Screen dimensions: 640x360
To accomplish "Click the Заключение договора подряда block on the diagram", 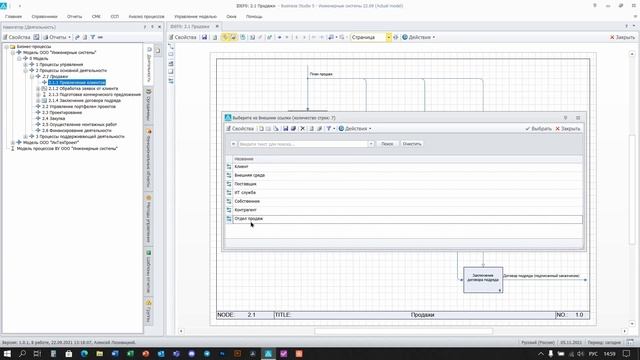I will coord(483,280).
